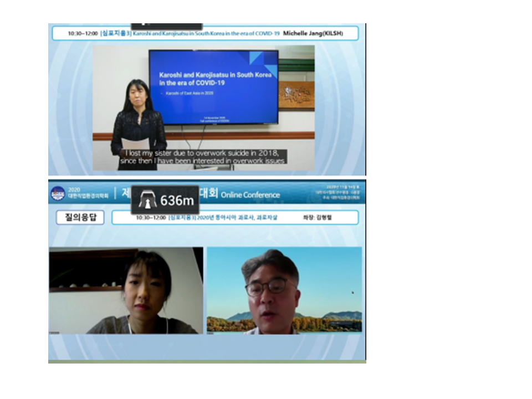The image size is (532, 399).
Task: Click the dark overlay tab above the top title bar
Action: 166,25
